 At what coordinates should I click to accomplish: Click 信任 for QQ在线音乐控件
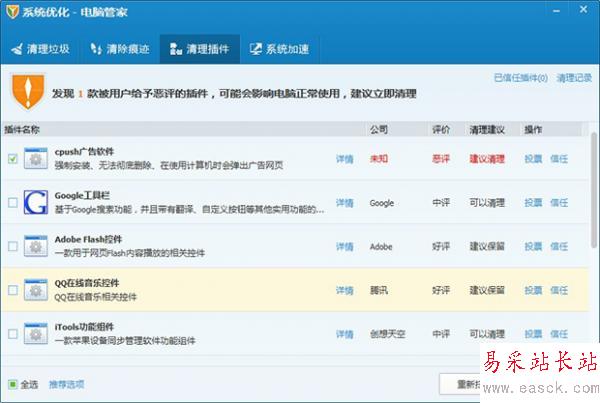(x=559, y=290)
